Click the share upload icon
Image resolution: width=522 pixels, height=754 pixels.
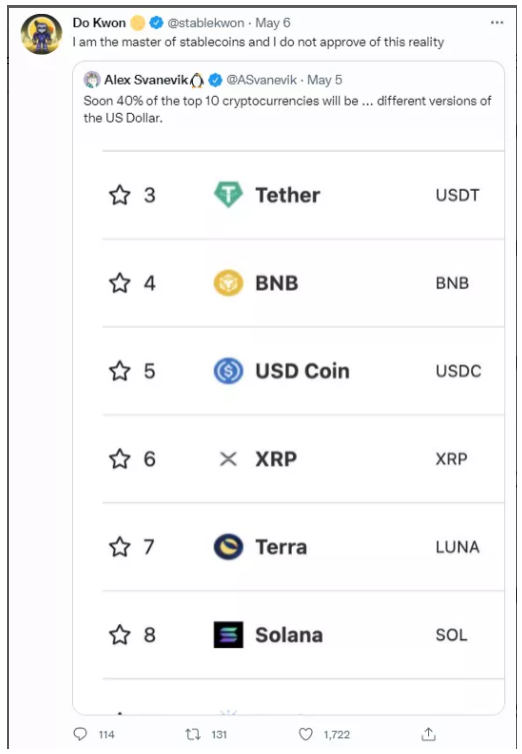428,734
